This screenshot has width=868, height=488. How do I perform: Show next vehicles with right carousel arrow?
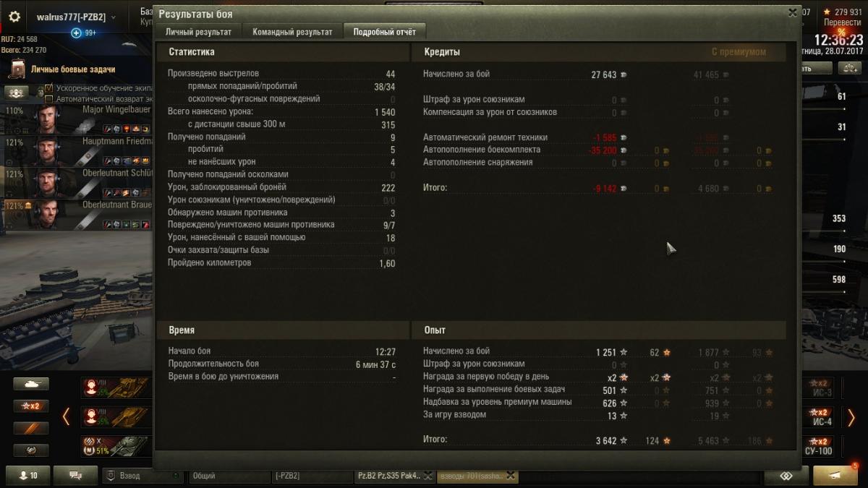[851, 416]
